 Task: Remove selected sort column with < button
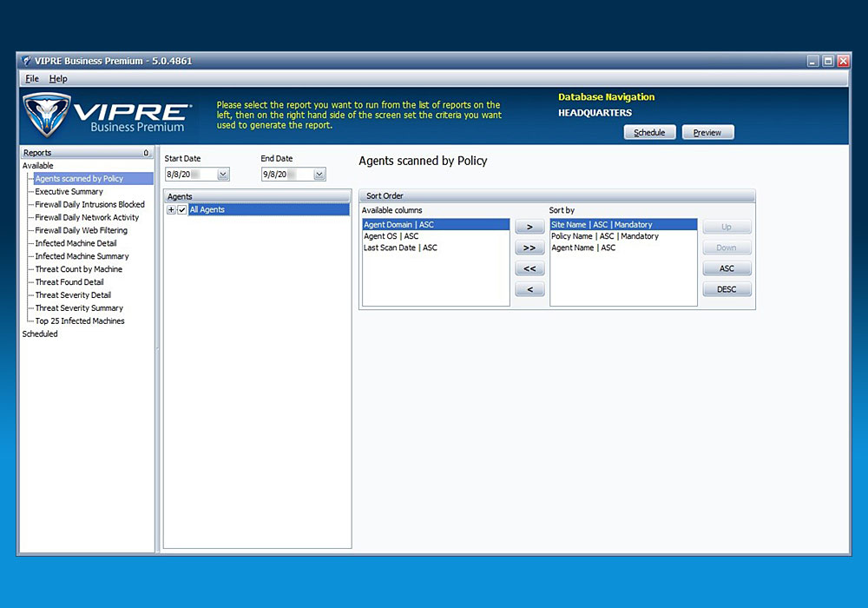(x=529, y=289)
